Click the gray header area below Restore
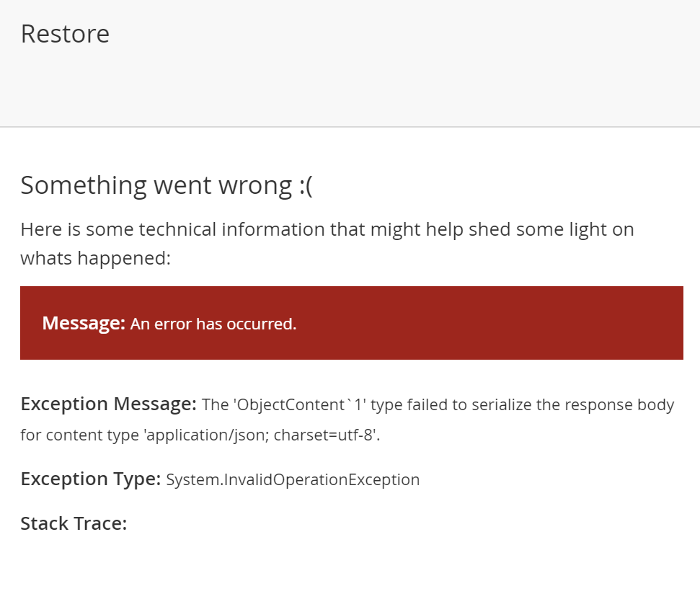 coord(350,89)
